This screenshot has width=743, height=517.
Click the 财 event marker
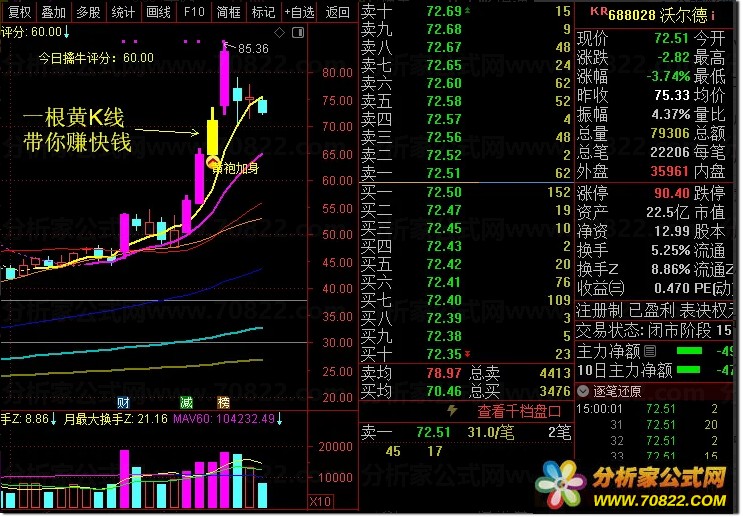click(x=123, y=403)
